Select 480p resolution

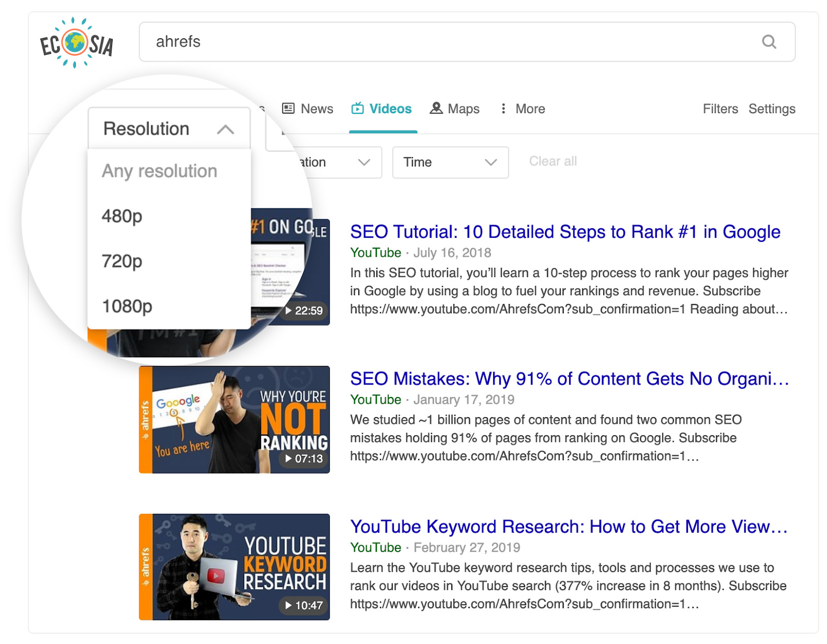(122, 216)
